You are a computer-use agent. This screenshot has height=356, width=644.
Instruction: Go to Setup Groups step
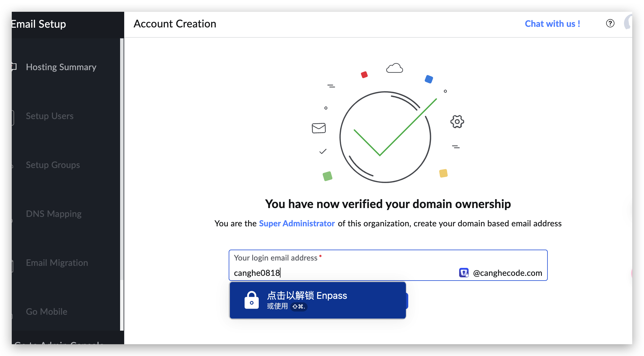(x=53, y=165)
